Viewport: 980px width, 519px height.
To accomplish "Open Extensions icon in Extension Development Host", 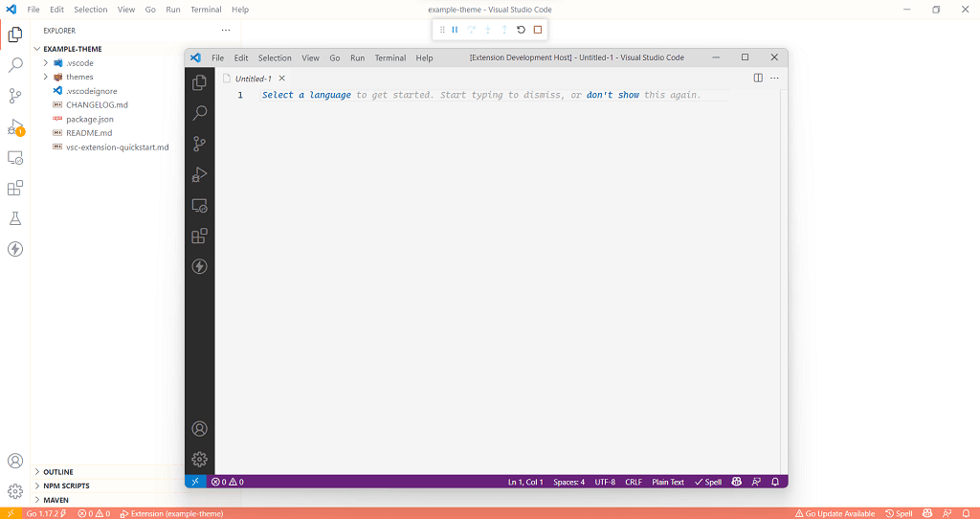I will [199, 236].
